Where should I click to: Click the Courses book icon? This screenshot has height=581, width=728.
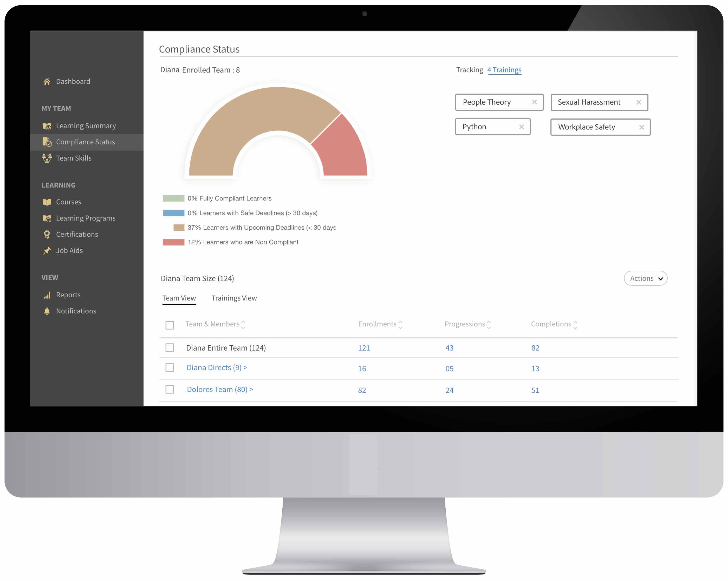pos(47,202)
